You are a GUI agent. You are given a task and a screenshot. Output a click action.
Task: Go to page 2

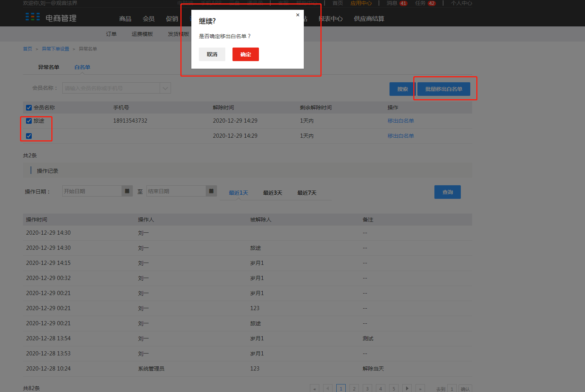coord(354,389)
